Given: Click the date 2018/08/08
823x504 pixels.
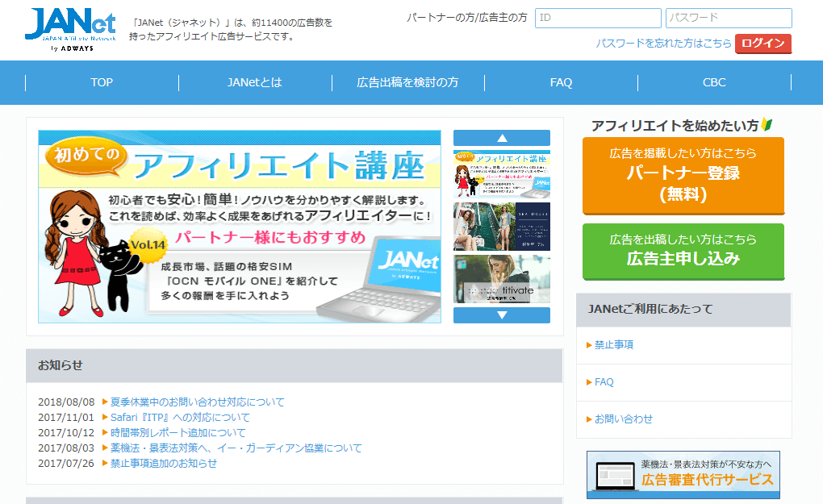Looking at the screenshot, I should click(66, 402).
